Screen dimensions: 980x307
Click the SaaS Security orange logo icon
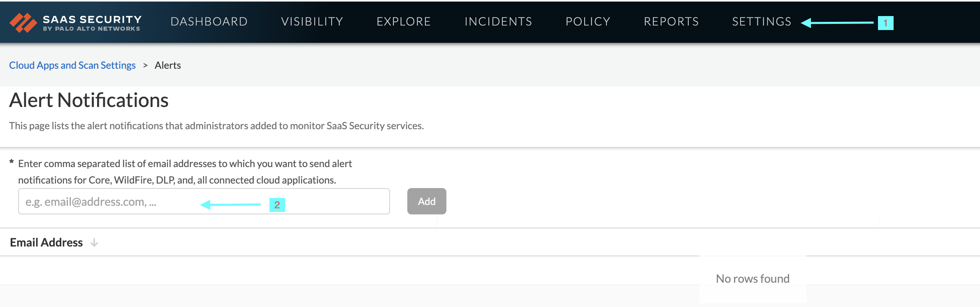pos(23,23)
